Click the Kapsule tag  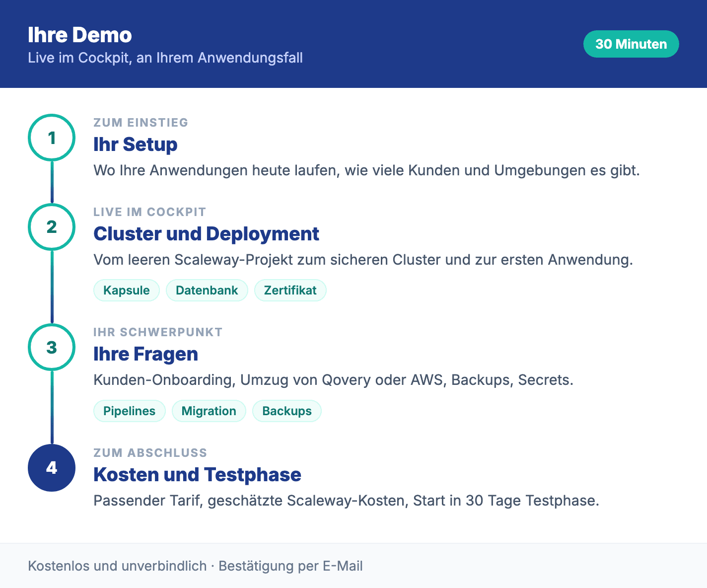[x=127, y=291]
